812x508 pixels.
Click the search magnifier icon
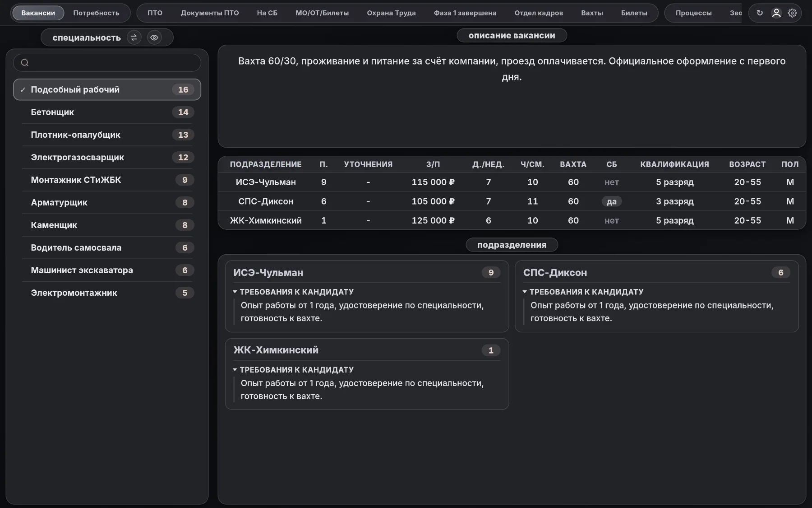[25, 63]
